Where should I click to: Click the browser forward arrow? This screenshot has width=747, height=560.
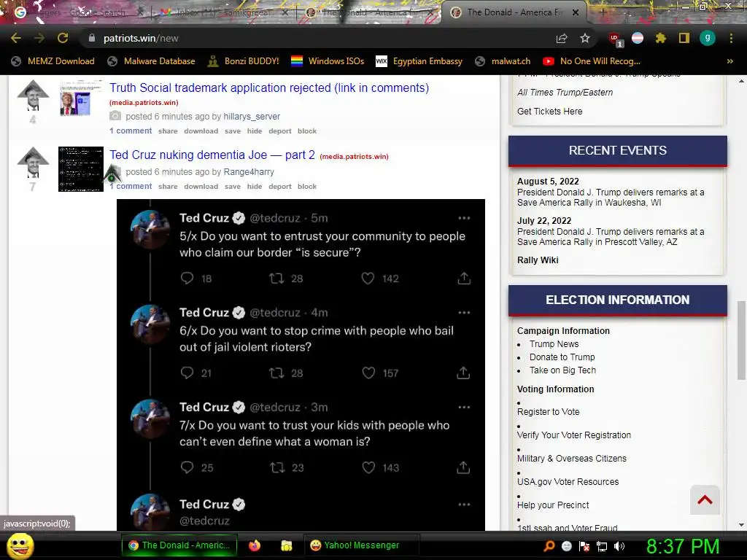(x=39, y=38)
